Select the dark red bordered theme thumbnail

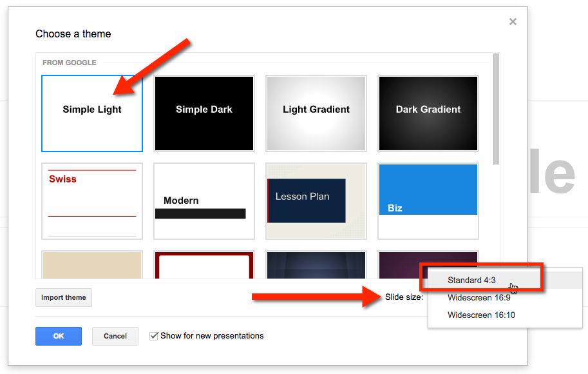(204, 265)
